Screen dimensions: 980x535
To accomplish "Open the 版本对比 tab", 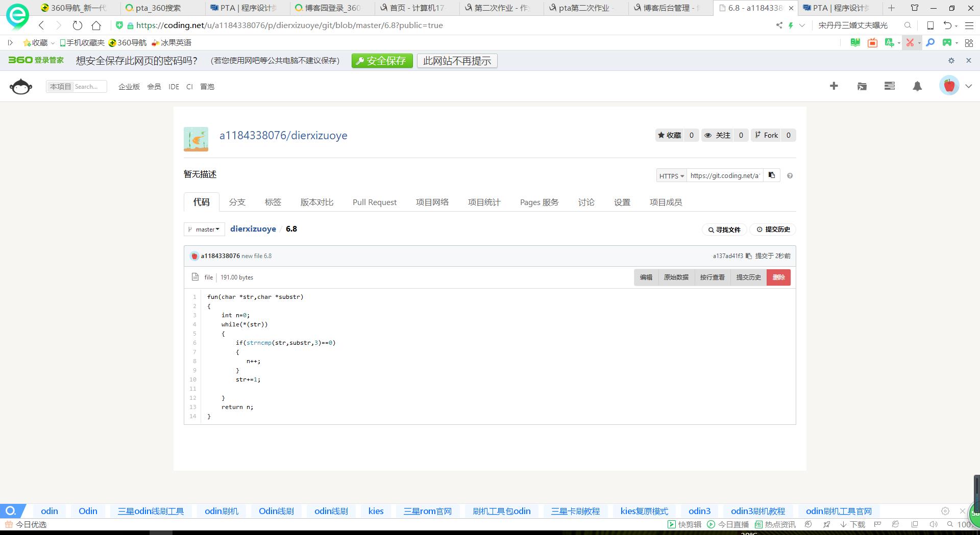I will (x=317, y=202).
